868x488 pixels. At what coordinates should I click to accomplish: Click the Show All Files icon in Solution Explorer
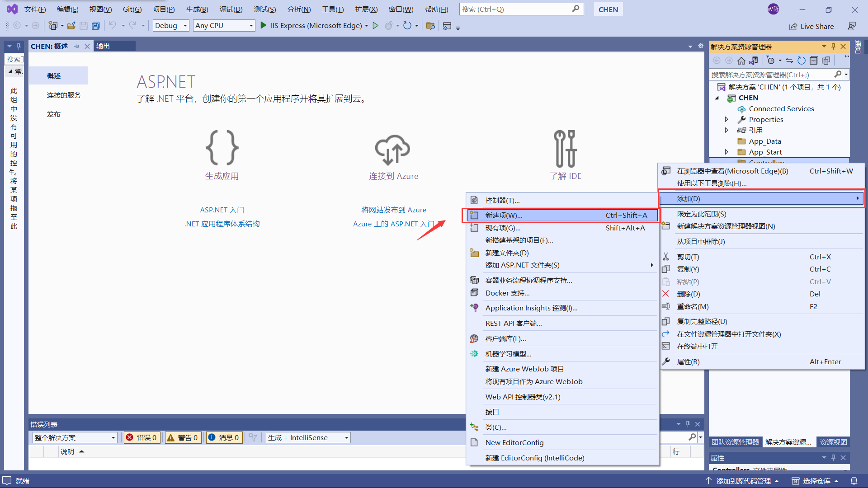click(x=826, y=61)
